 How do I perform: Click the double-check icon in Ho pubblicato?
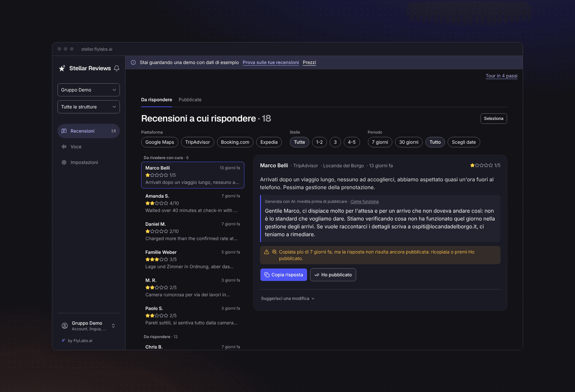click(x=317, y=275)
